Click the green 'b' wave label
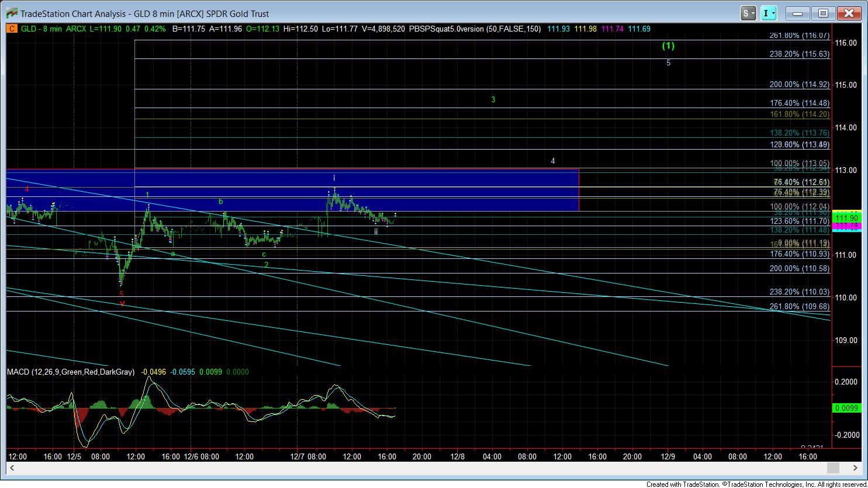 221,202
